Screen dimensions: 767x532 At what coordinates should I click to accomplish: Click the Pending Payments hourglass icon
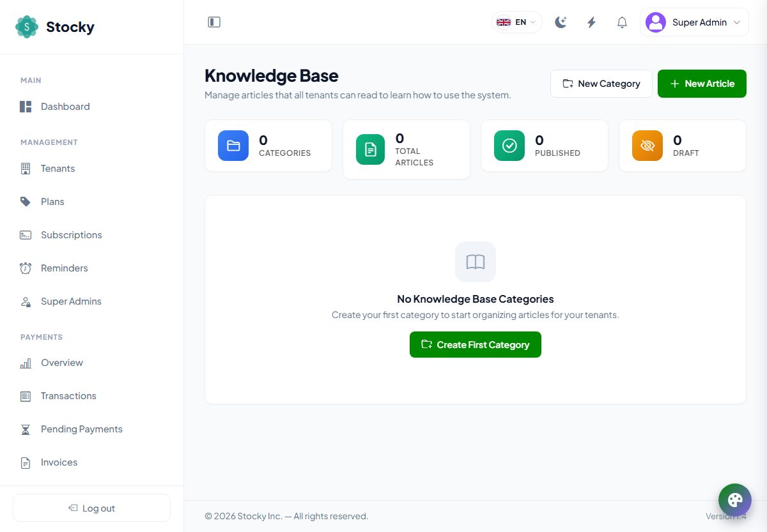click(x=26, y=429)
